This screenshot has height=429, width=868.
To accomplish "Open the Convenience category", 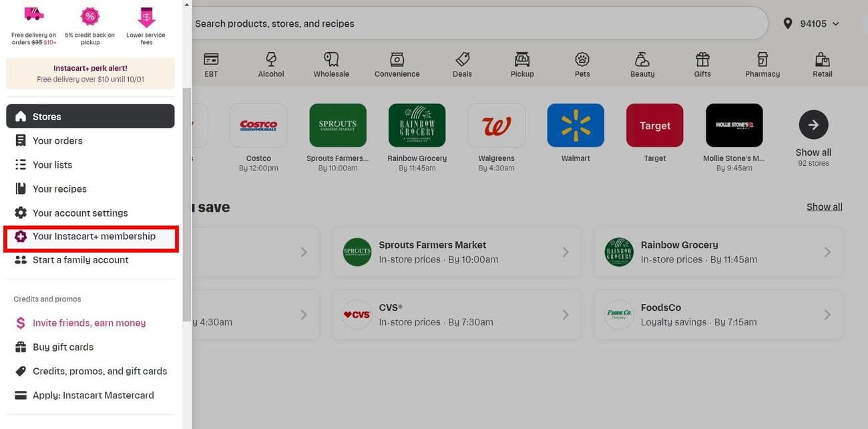I will [397, 63].
